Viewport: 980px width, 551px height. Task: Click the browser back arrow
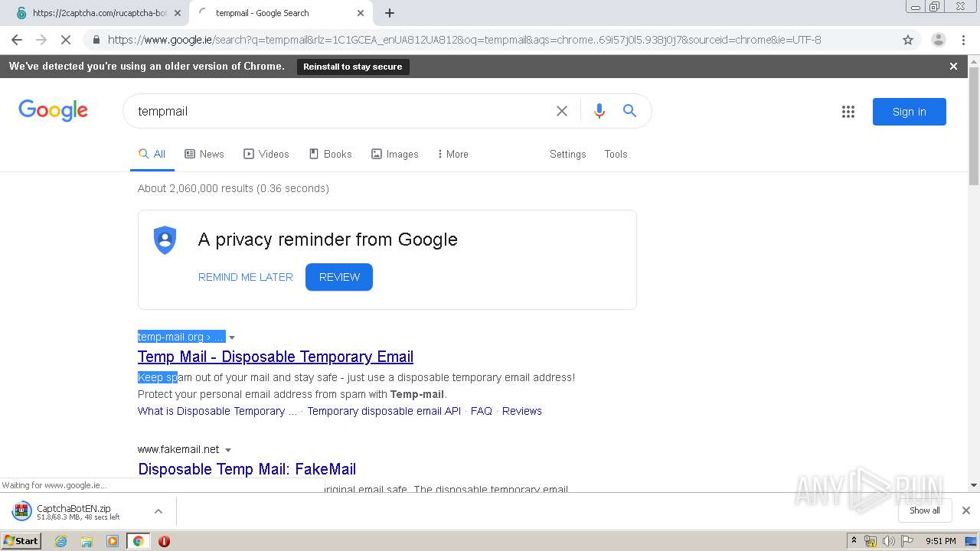click(17, 40)
